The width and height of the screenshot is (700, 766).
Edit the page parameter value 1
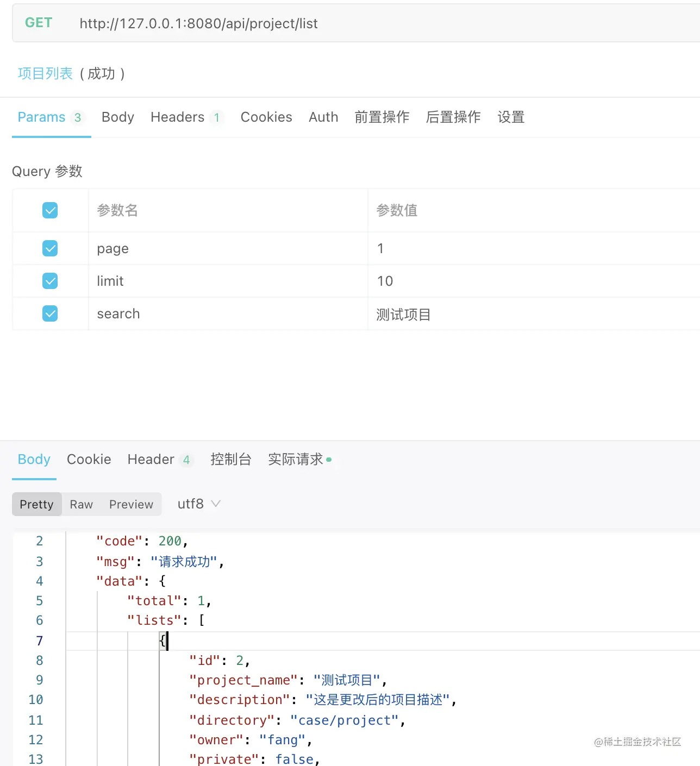pyautogui.click(x=534, y=248)
